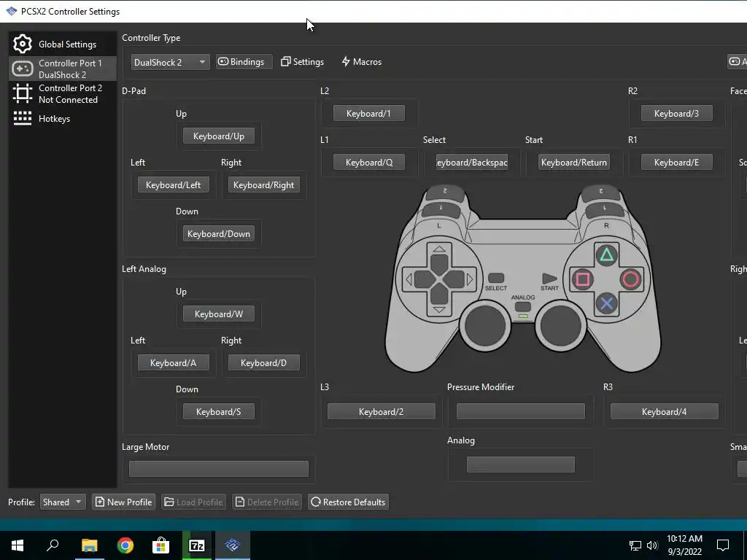Rebind Start Keyboard/Return button
The image size is (747, 560).
[x=574, y=162]
